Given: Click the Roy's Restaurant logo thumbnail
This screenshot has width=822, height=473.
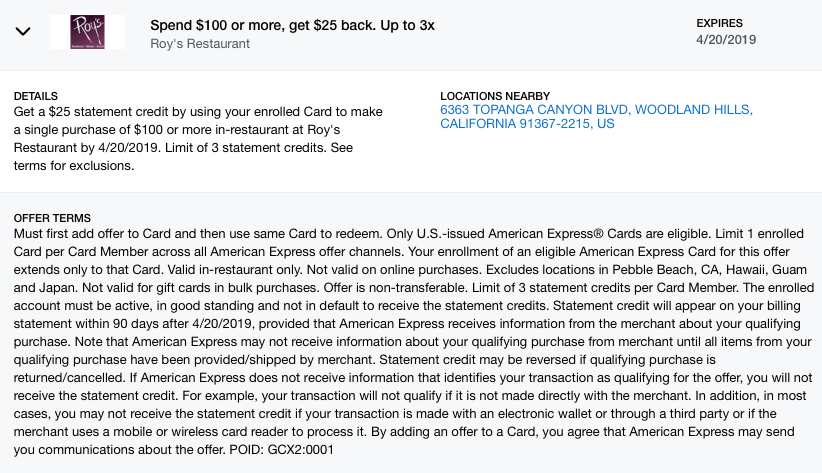Looking at the screenshot, I should pos(87,31).
